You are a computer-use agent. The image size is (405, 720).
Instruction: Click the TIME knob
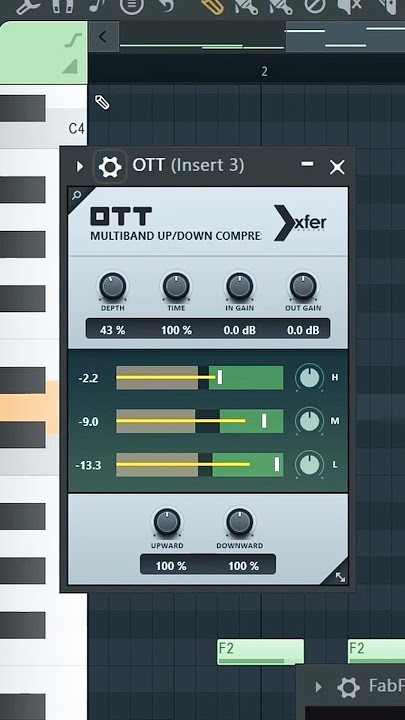coord(176,286)
